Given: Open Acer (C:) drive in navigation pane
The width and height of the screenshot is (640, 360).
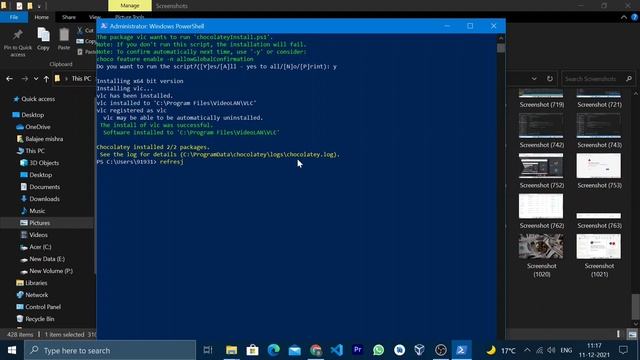Looking at the screenshot, I should [40, 247].
